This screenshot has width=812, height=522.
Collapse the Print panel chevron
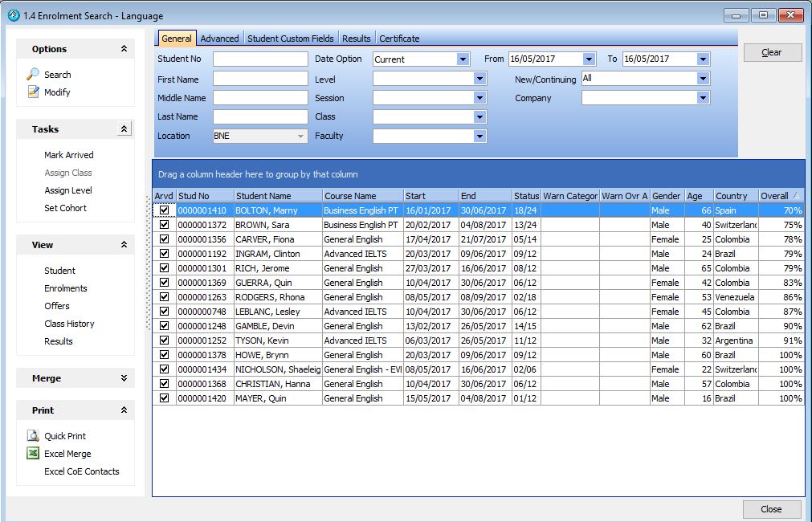[x=124, y=410]
